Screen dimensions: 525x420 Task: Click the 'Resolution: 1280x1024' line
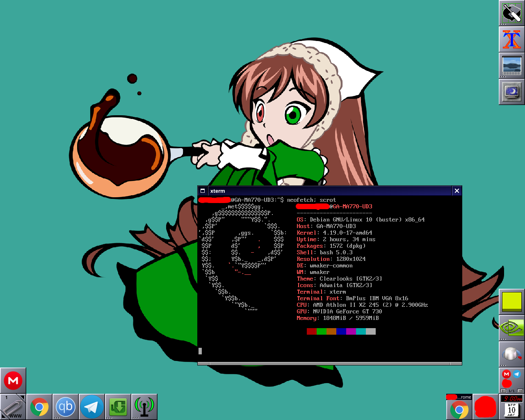pyautogui.click(x=331, y=259)
